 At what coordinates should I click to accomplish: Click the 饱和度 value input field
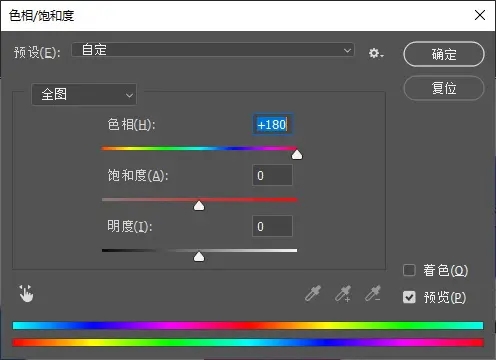click(x=273, y=175)
